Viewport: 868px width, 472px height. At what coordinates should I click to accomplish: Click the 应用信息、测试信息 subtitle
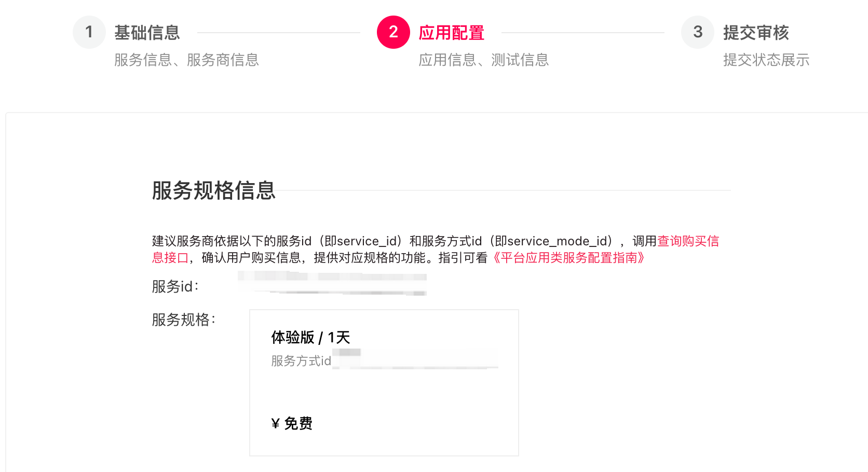[x=483, y=60]
